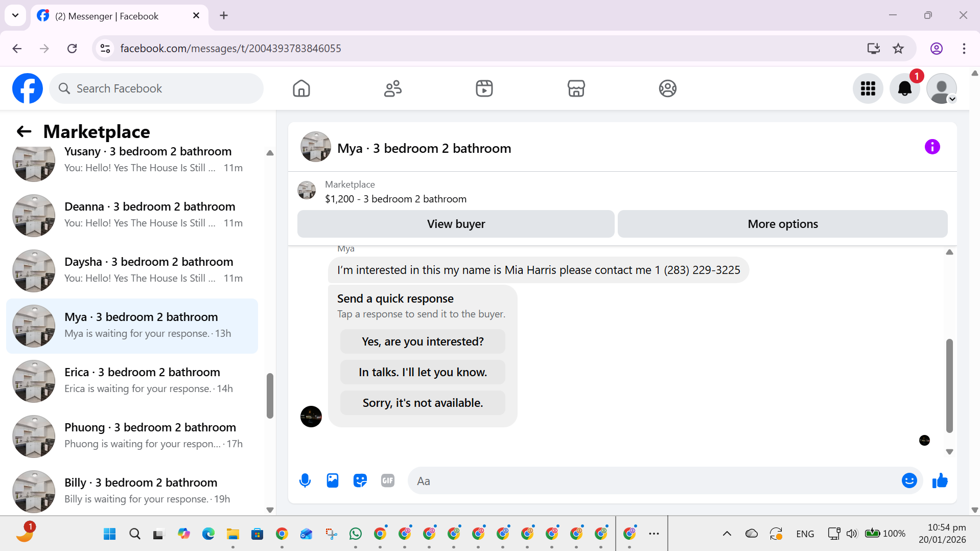Expand the tab search dropdown
980x551 pixels.
pyautogui.click(x=15, y=15)
